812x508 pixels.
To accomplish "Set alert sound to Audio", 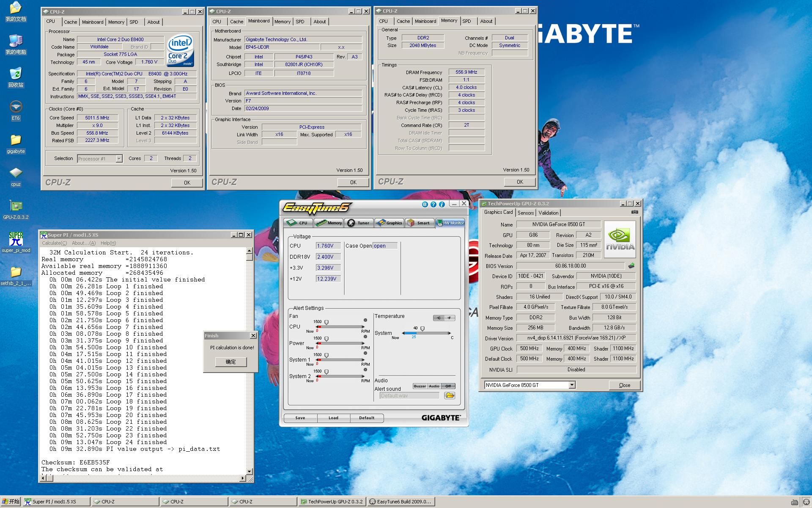I will [434, 386].
